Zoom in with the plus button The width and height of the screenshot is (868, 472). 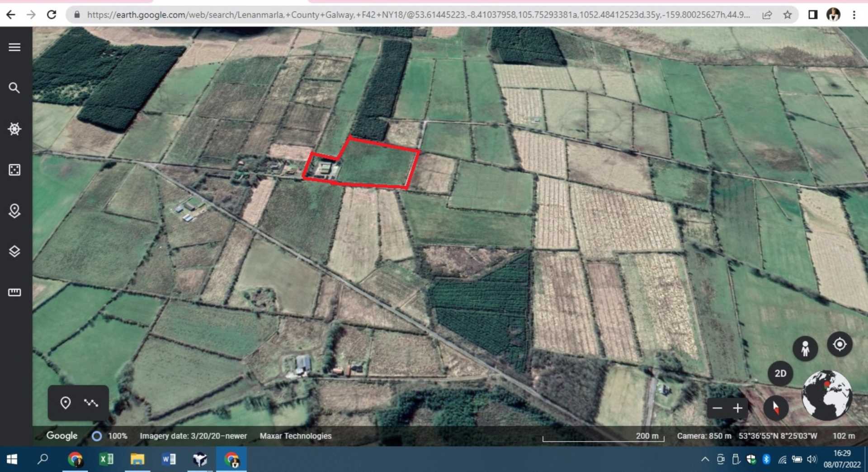pos(738,408)
